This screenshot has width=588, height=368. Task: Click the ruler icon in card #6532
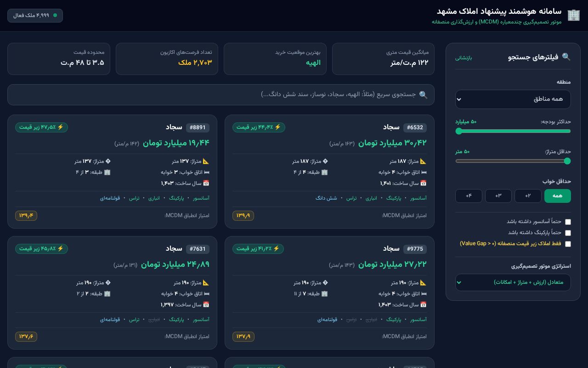click(424, 161)
